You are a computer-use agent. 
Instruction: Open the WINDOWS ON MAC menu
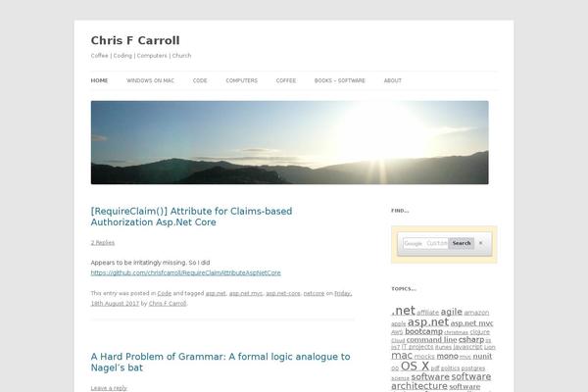pyautogui.click(x=150, y=80)
